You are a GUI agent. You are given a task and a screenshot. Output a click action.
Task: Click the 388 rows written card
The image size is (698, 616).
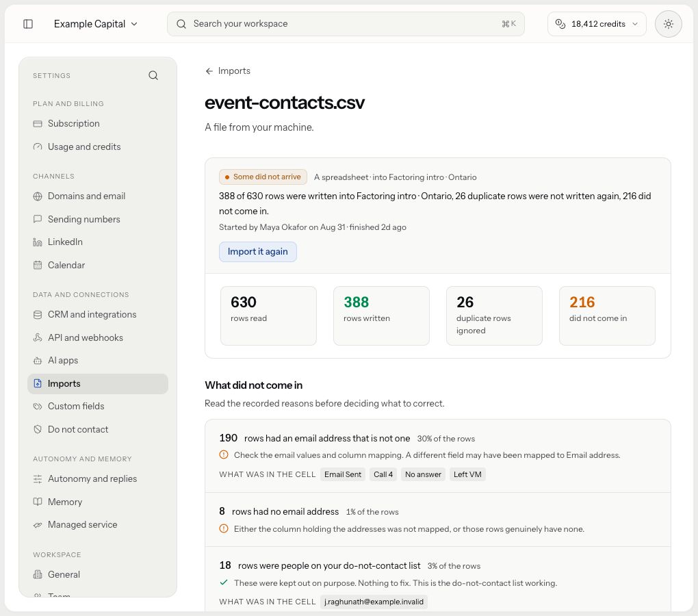381,316
